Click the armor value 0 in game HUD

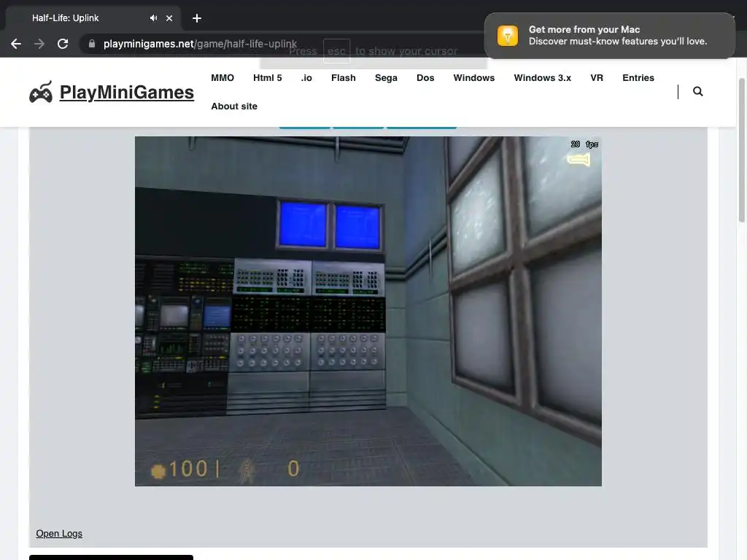click(x=293, y=469)
